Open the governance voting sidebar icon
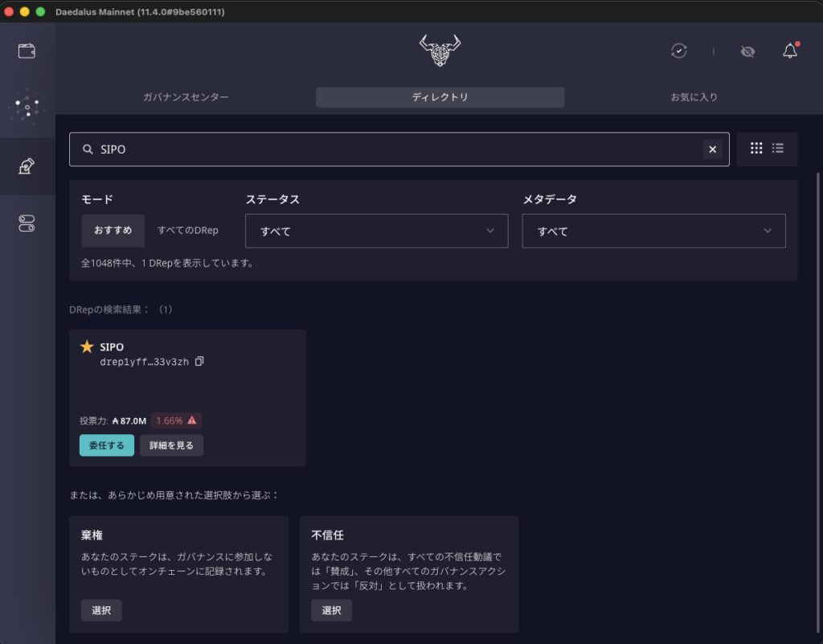The width and height of the screenshot is (823, 644). point(27,166)
